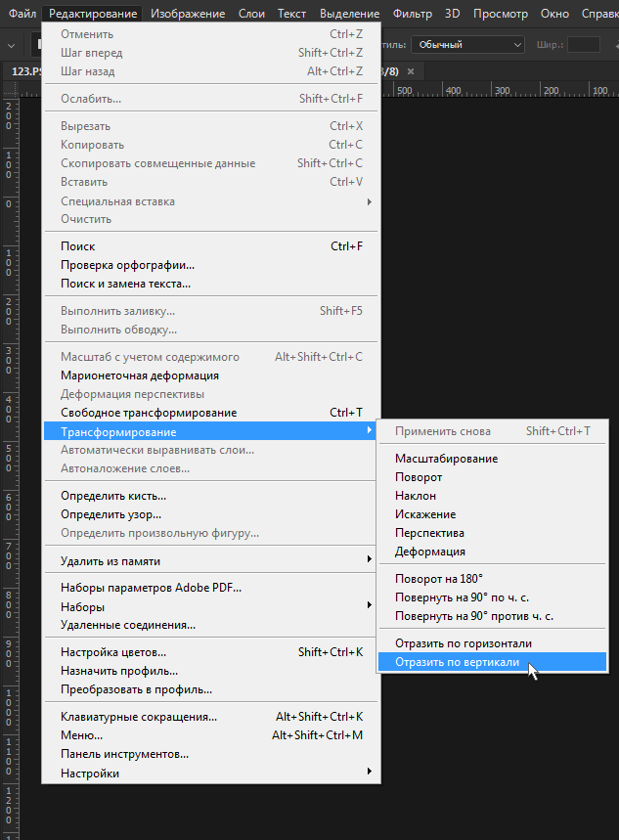The width and height of the screenshot is (619, 840).
Task: Expand the Настройки submenu entry
Action: [x=210, y=774]
